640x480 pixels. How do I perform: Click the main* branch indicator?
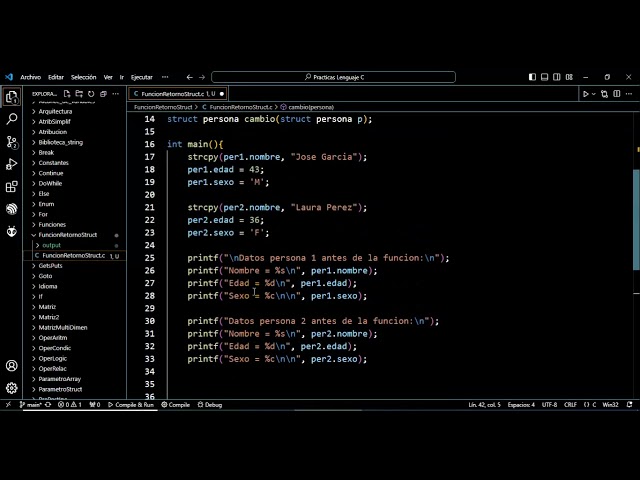click(31, 405)
